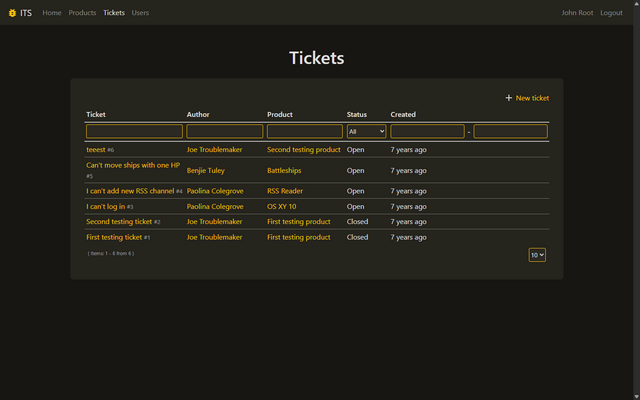Focus the Product filter input

click(305, 131)
